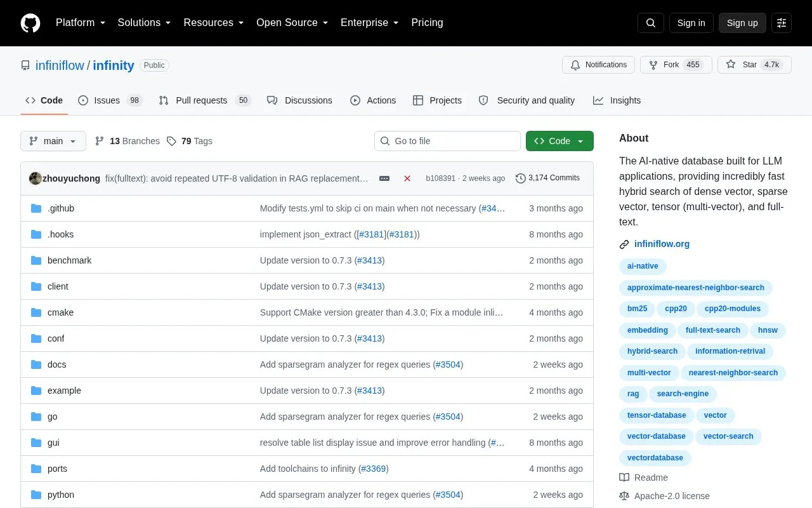Focus the Go to file search field

pyautogui.click(x=447, y=141)
